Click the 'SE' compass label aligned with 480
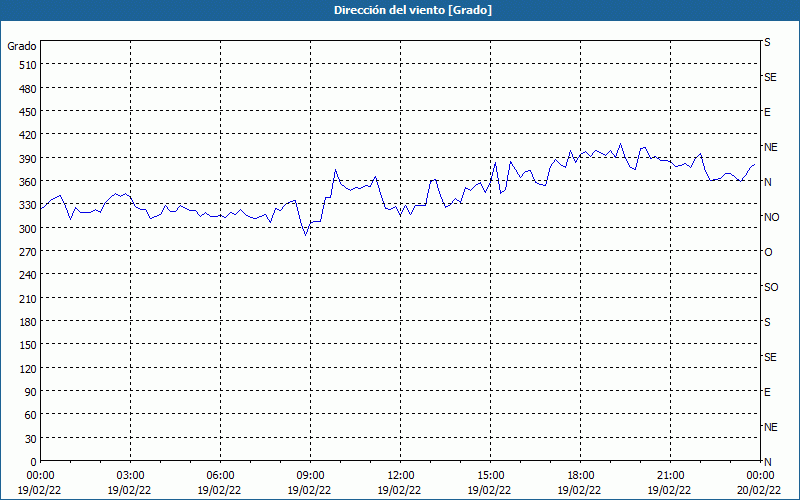 (x=770, y=77)
